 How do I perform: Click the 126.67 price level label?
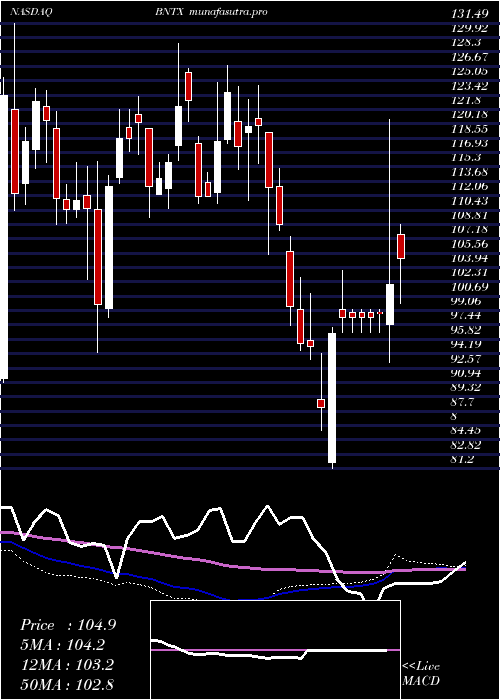(x=470, y=57)
